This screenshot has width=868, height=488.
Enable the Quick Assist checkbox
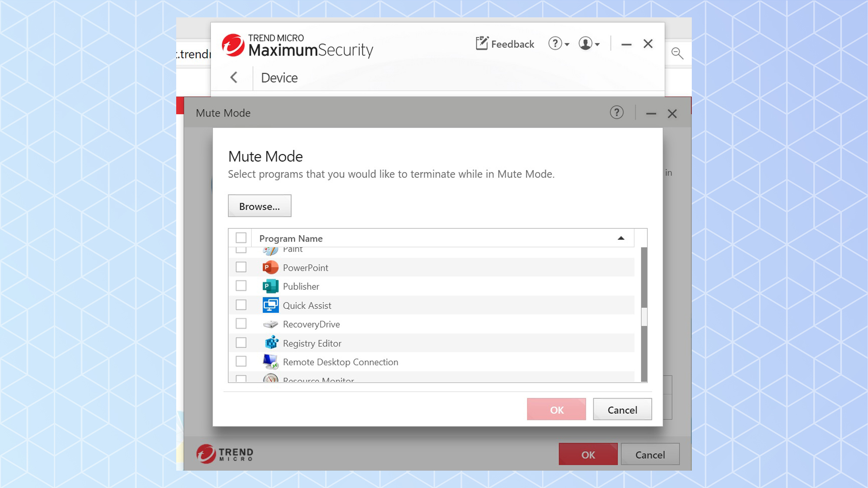click(x=241, y=305)
